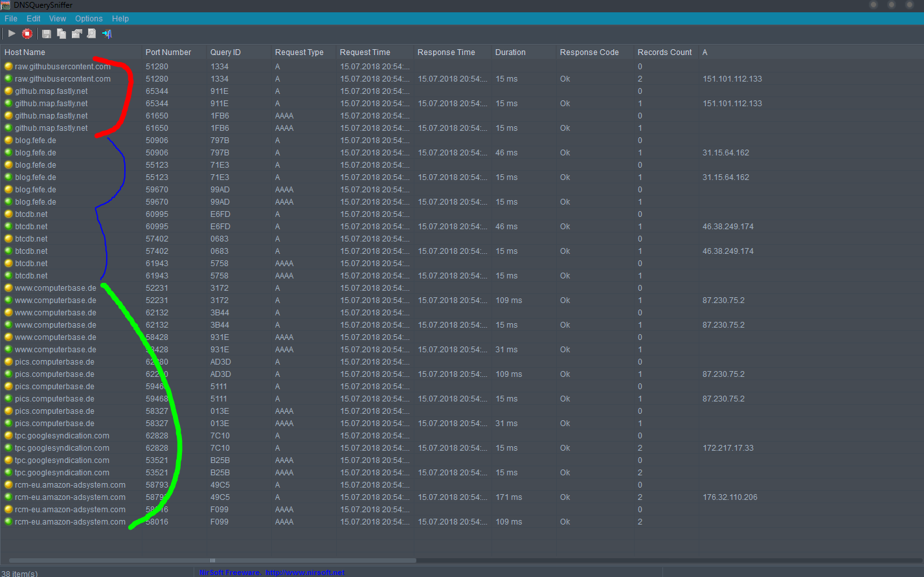Select yellow icon of www.computerbase.de query 3172
924x577 pixels.
(8, 288)
